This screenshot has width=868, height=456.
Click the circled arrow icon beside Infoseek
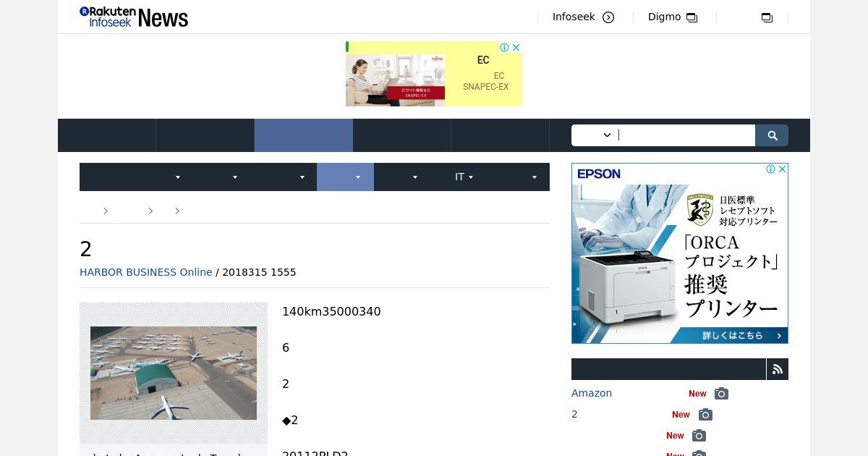coord(608,17)
